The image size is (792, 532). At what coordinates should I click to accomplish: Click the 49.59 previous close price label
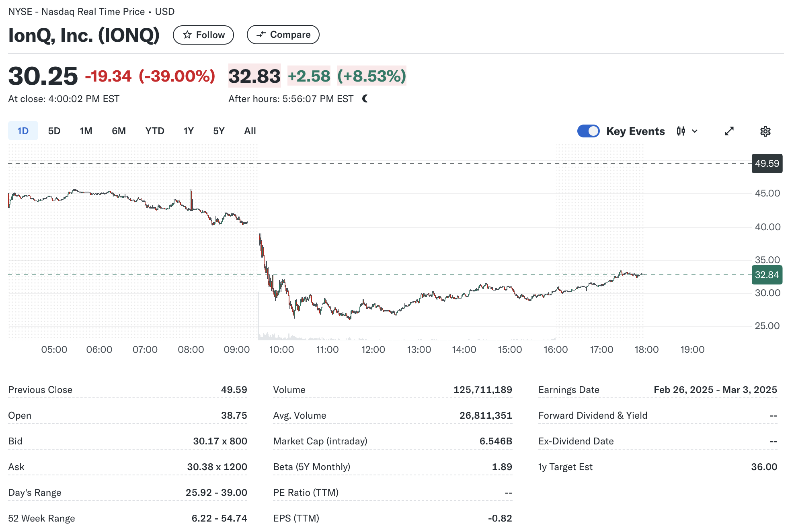pos(767,164)
